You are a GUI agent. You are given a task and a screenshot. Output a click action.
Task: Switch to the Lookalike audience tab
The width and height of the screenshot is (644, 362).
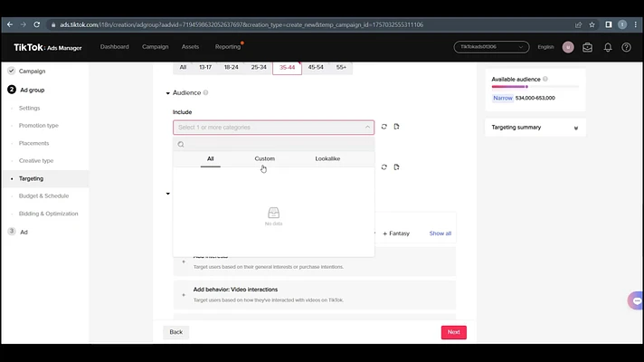pos(327,158)
